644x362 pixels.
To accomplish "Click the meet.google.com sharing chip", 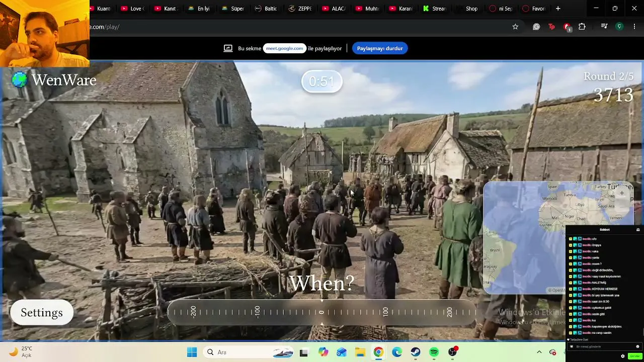I will point(285,48).
